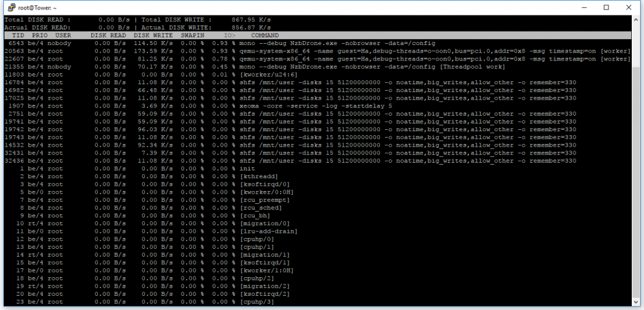
Task: Click the [cpuhp/2] command
Action: coord(257,278)
